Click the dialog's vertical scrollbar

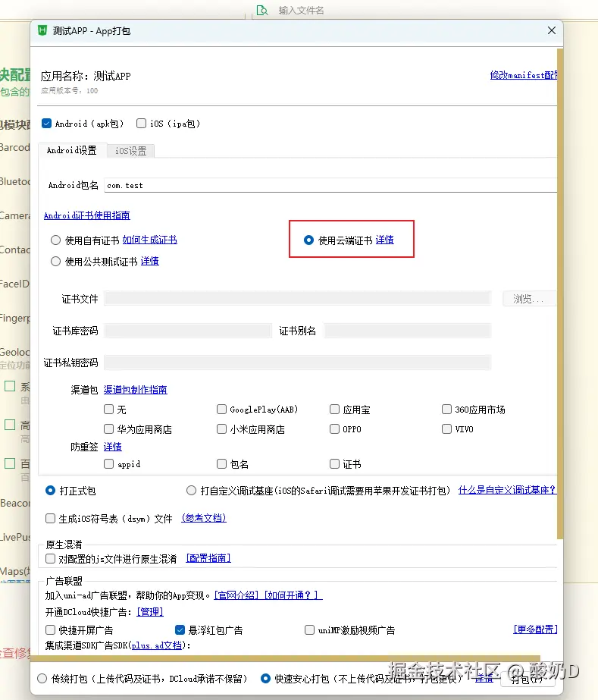click(x=560, y=293)
